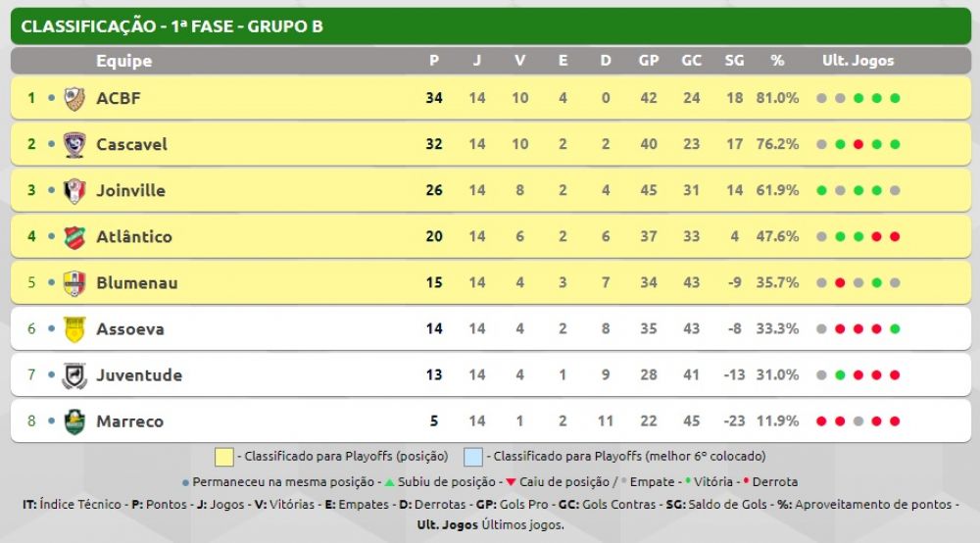Select the Juventude team crest icon

(74, 375)
